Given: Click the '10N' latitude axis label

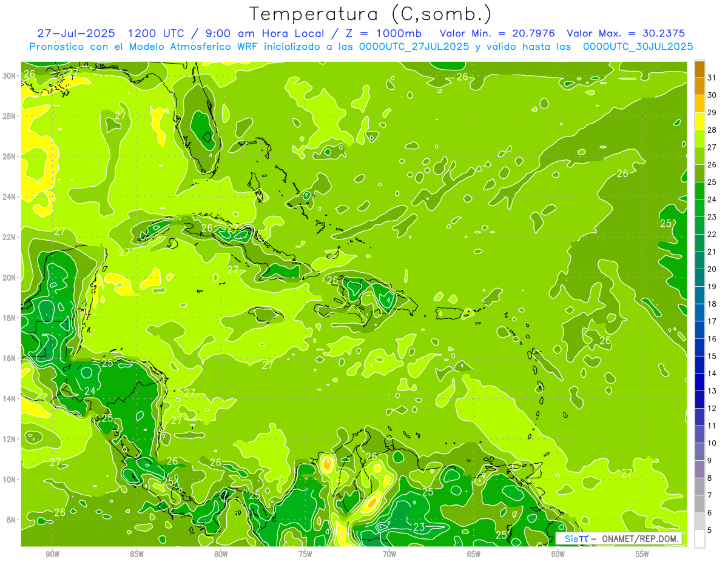Looking at the screenshot, I should 10,479.
